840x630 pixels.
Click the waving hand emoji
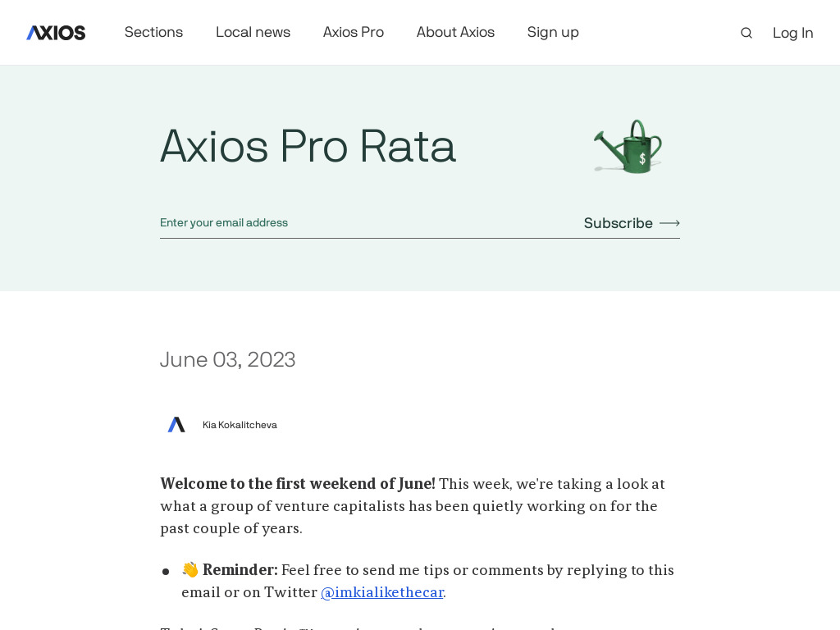[x=190, y=569]
